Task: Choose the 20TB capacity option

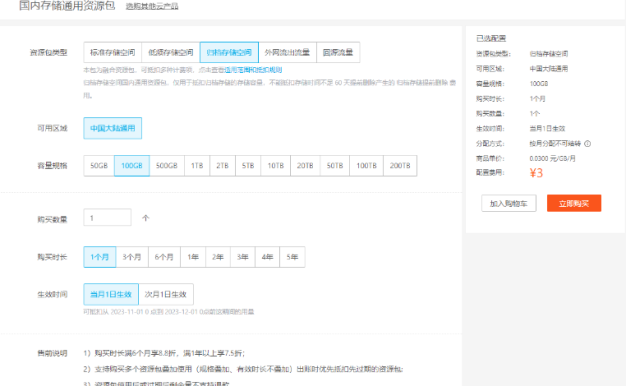Action: [305, 166]
